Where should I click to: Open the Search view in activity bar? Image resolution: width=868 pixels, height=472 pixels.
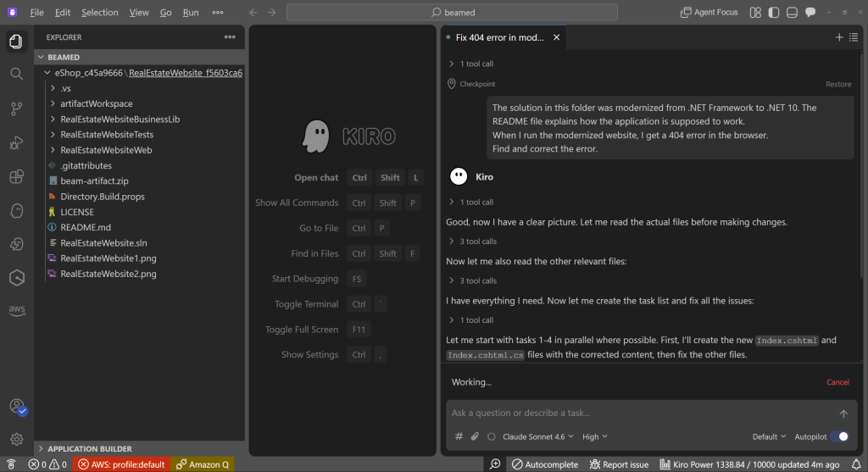pyautogui.click(x=17, y=74)
